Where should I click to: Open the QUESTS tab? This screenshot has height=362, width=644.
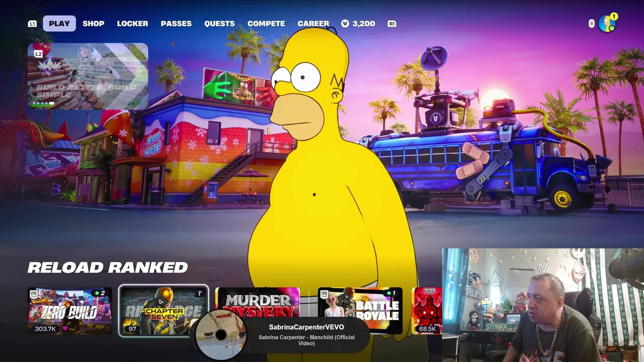tap(219, 24)
